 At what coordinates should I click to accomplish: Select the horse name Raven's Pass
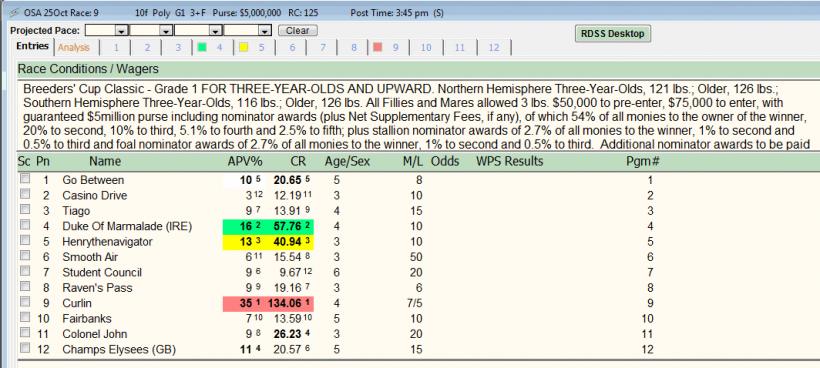[x=97, y=288]
